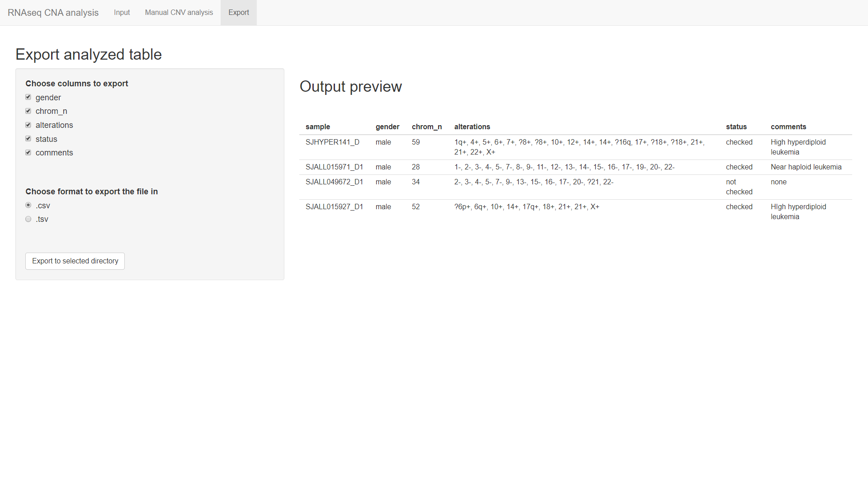Toggle the comments column checkbox
Image resolution: width=868 pixels, height=488 pixels.
click(x=28, y=153)
